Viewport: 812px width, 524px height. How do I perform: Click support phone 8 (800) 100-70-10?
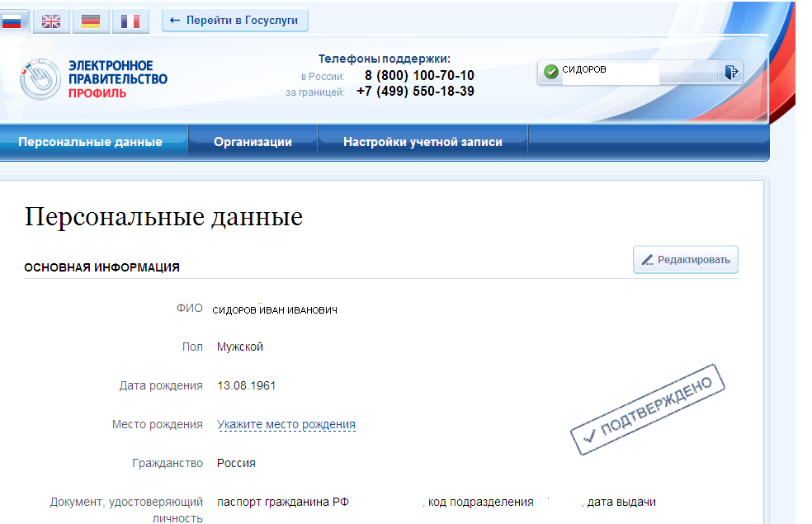pyautogui.click(x=419, y=76)
